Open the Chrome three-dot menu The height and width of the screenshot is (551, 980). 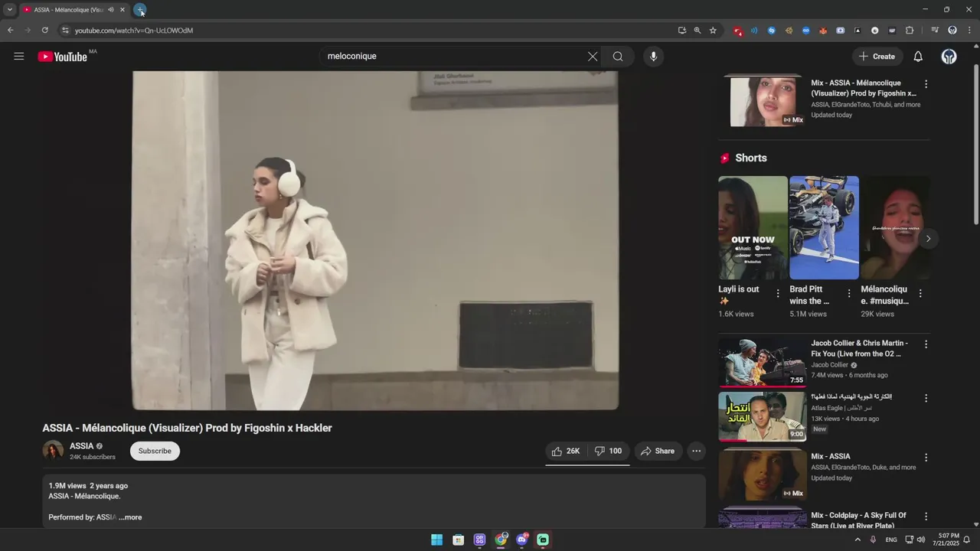(969, 31)
